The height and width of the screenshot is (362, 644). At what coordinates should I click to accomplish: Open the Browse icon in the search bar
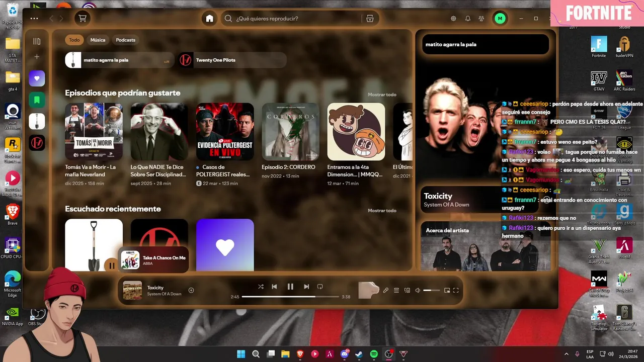[x=370, y=19]
